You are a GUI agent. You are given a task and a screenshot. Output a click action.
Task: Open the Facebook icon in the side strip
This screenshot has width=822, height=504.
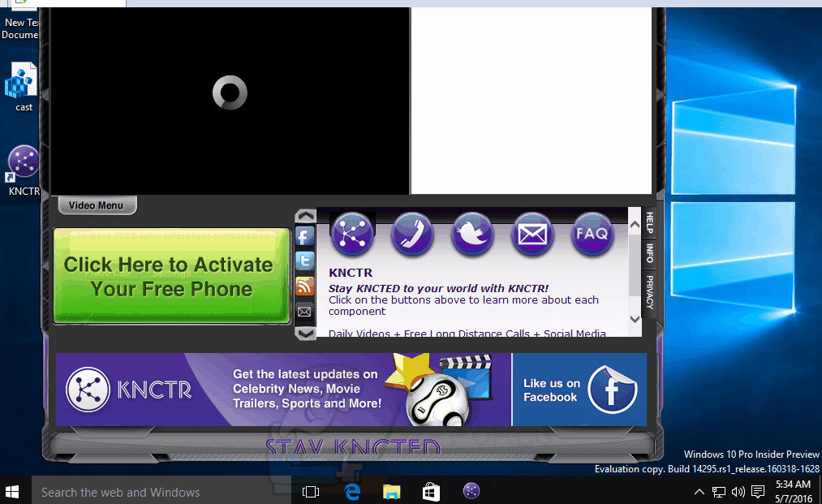[x=304, y=236]
